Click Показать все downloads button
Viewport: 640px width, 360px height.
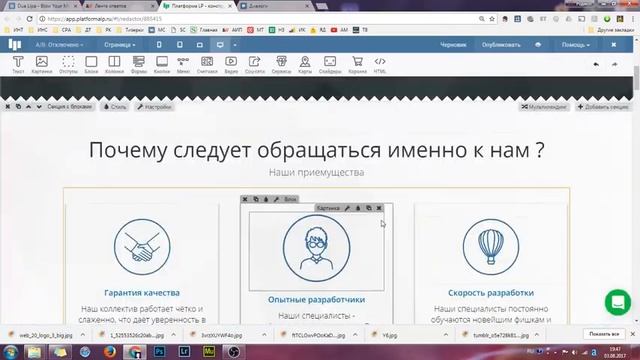[x=604, y=334]
